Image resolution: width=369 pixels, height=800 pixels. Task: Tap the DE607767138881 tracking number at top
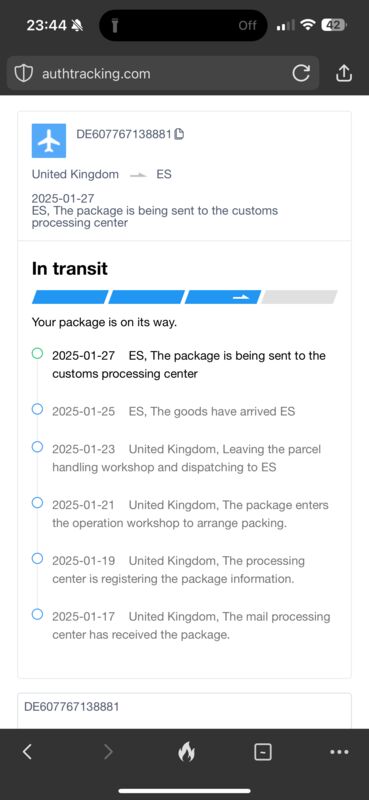[x=124, y=134]
